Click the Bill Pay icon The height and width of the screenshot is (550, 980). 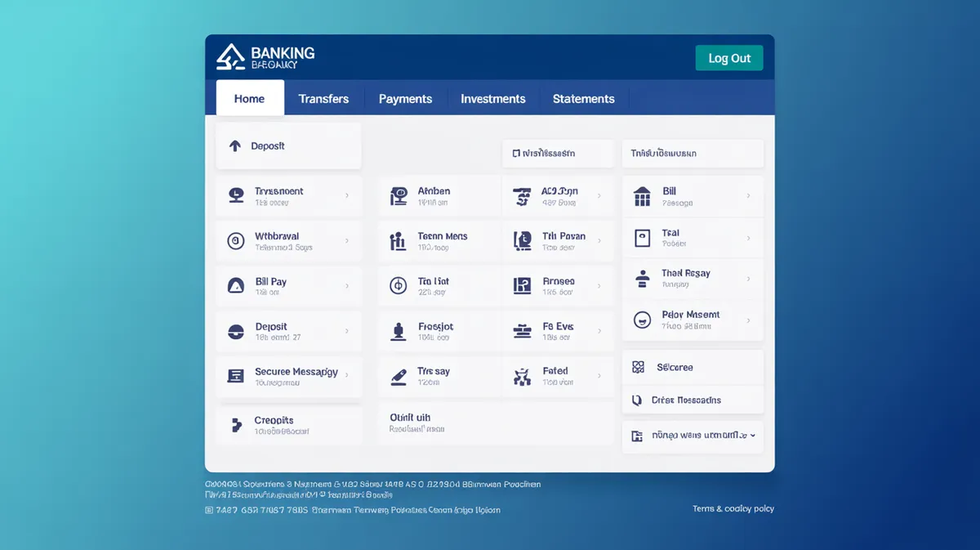(x=235, y=286)
